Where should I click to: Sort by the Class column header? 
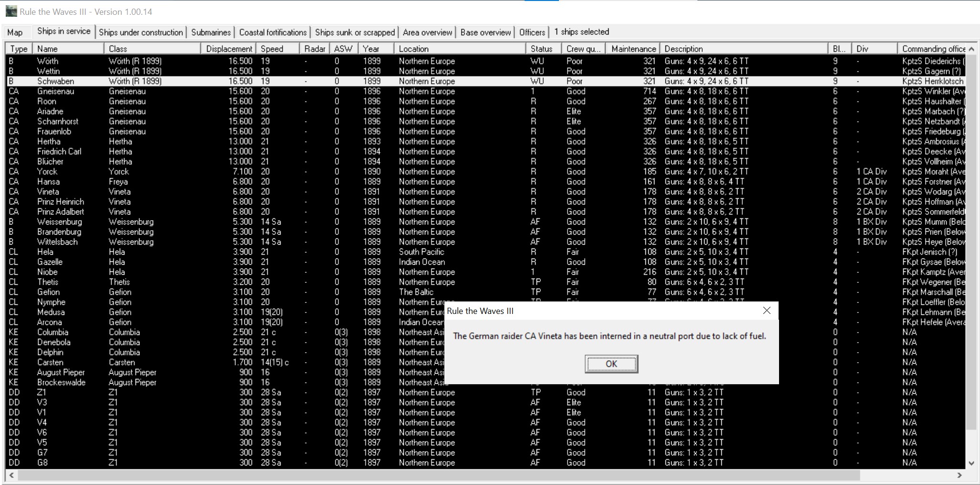click(x=152, y=49)
